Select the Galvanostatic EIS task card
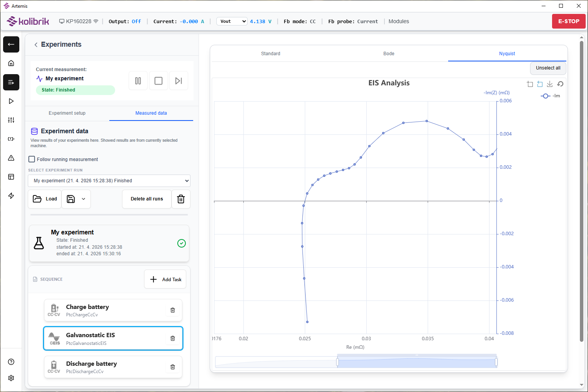 point(113,338)
